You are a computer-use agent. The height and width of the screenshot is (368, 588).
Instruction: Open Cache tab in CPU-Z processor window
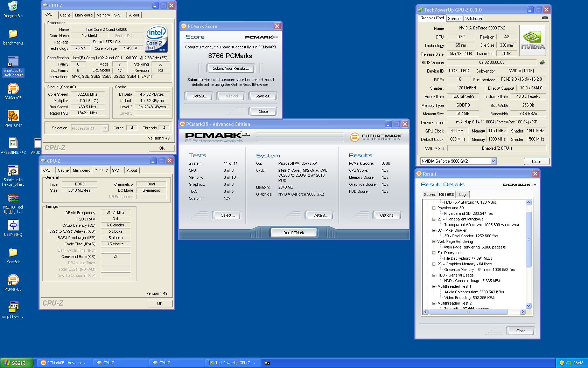point(65,15)
